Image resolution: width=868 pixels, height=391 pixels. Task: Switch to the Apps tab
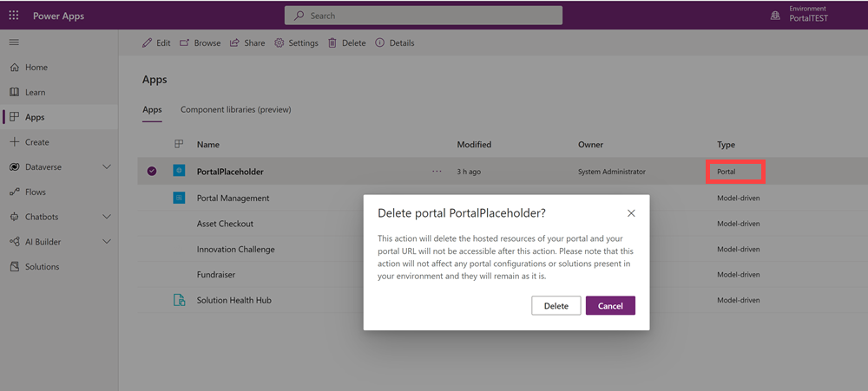152,109
